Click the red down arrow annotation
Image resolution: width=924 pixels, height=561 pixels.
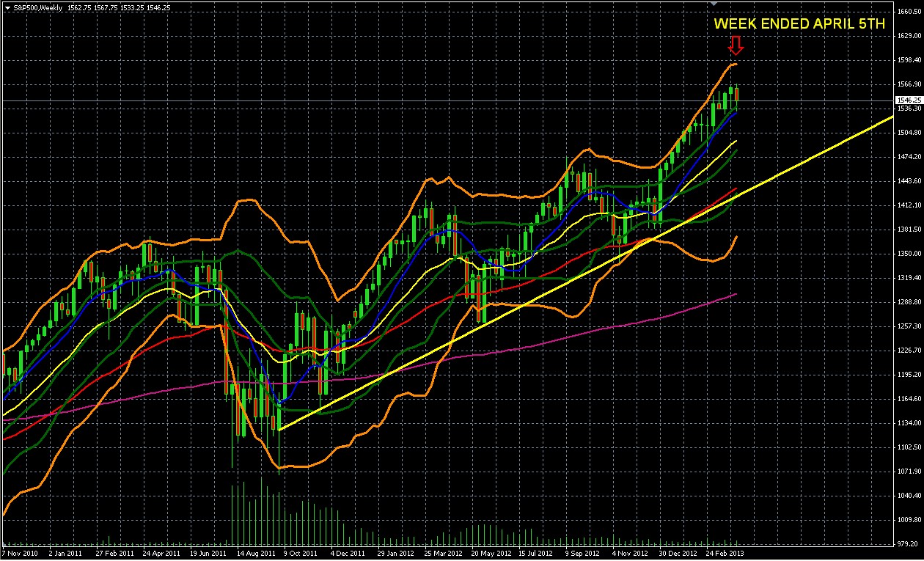click(736, 45)
